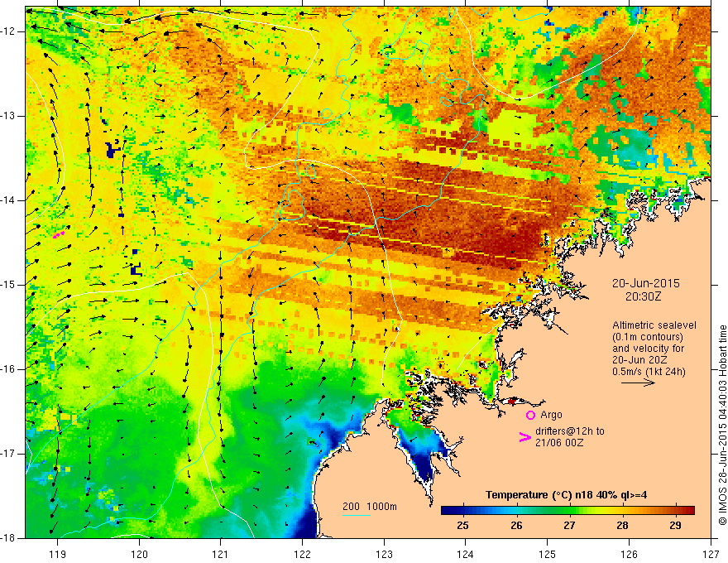Image resolution: width=728 pixels, height=563 pixels.
Task: Click the green section of the color bar above 27
Action: coord(570,510)
